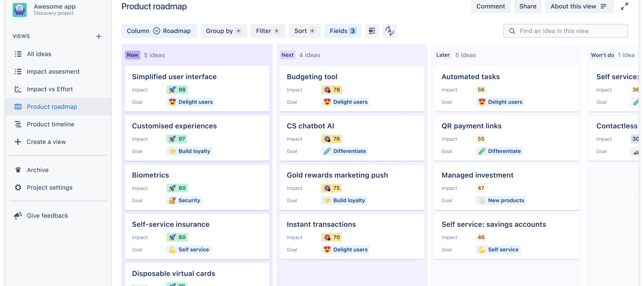The image size is (644, 286).
Task: Switch to Product timeline view
Action: click(x=50, y=124)
